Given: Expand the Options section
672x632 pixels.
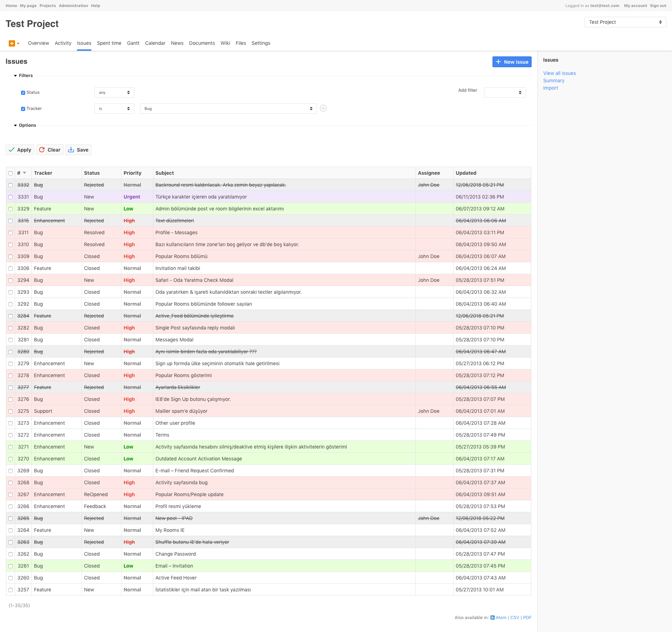Looking at the screenshot, I should (x=27, y=125).
